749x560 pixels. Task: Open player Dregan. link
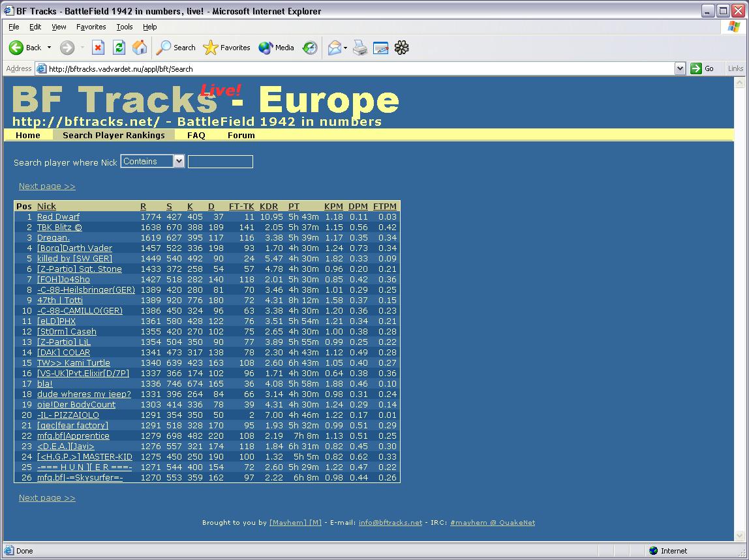[x=53, y=238]
